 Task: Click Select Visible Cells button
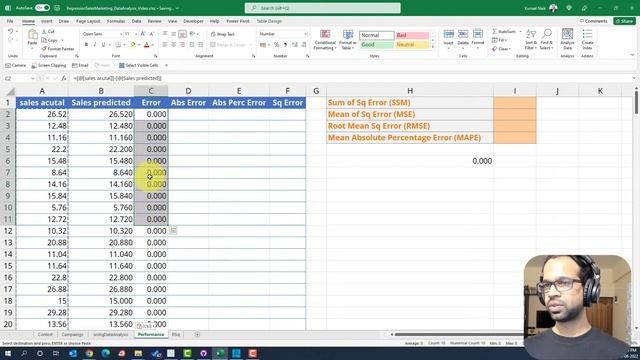click(x=138, y=65)
